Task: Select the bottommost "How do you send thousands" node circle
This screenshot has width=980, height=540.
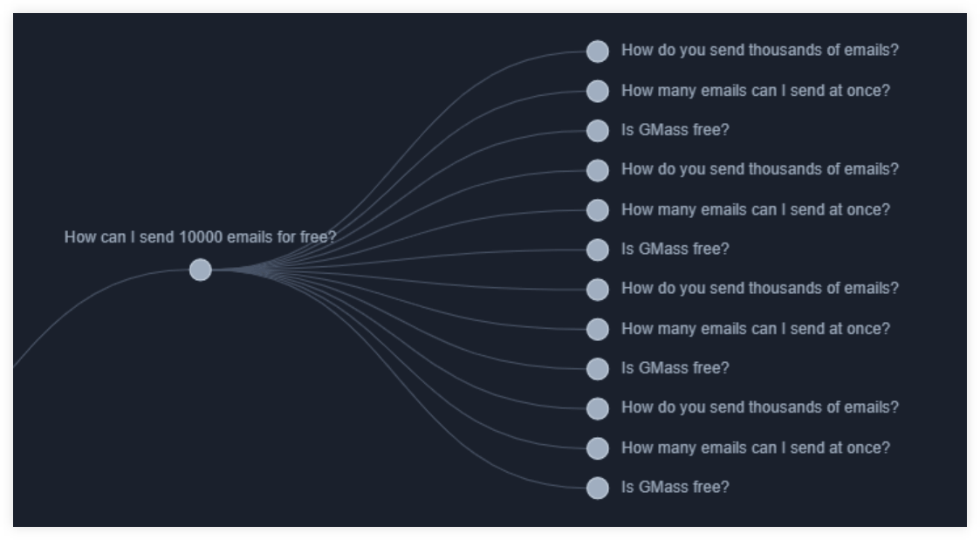Action: (x=598, y=408)
